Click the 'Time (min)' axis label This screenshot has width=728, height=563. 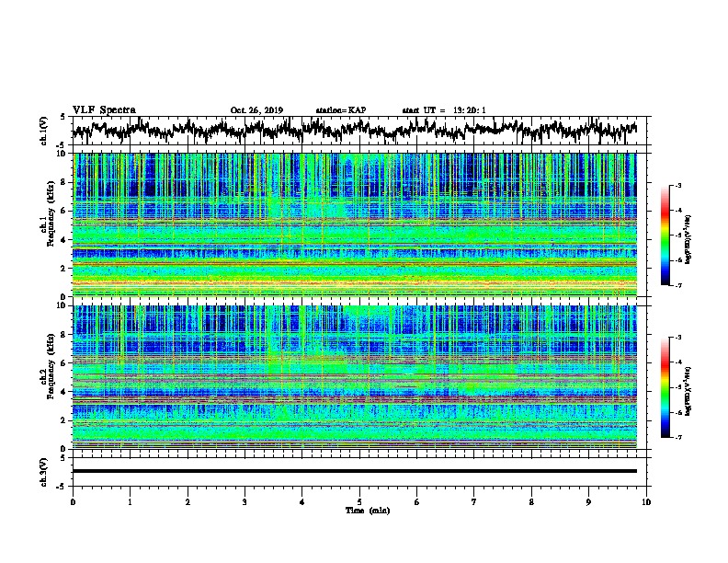click(x=368, y=511)
